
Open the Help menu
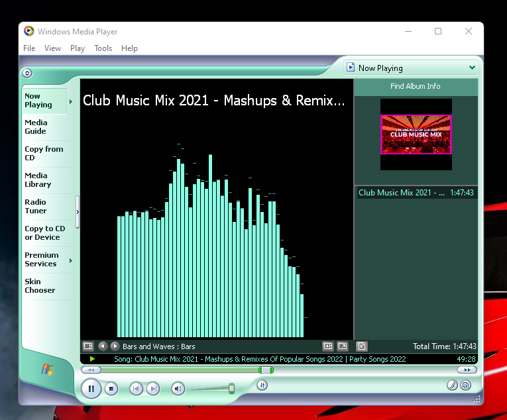129,48
